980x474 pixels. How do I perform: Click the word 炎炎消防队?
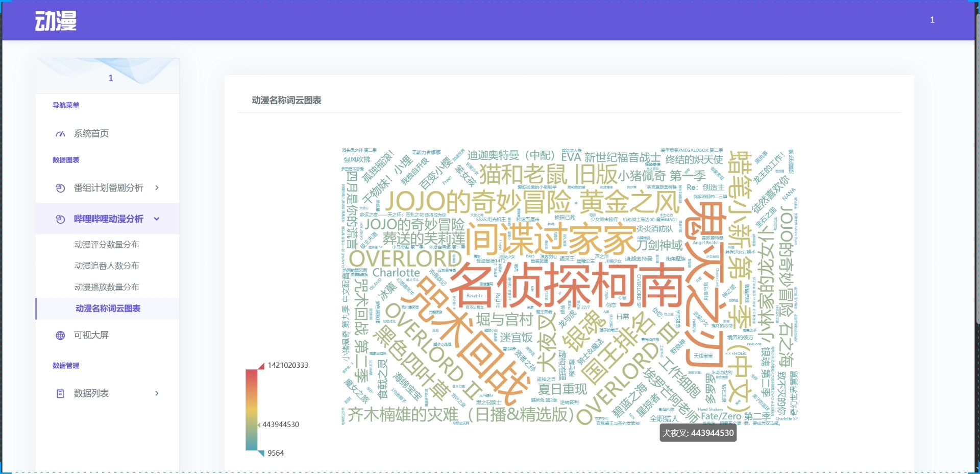654,229
